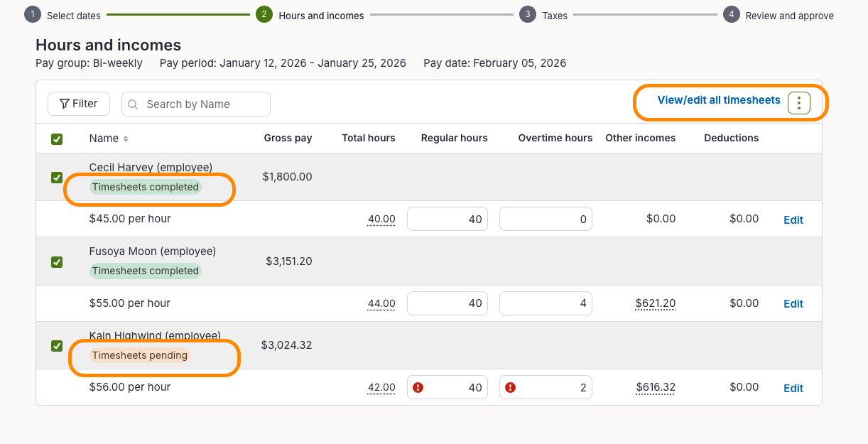Click Edit for the $56.00 per hour row
Viewport: 868px width, 444px height.
(793, 388)
